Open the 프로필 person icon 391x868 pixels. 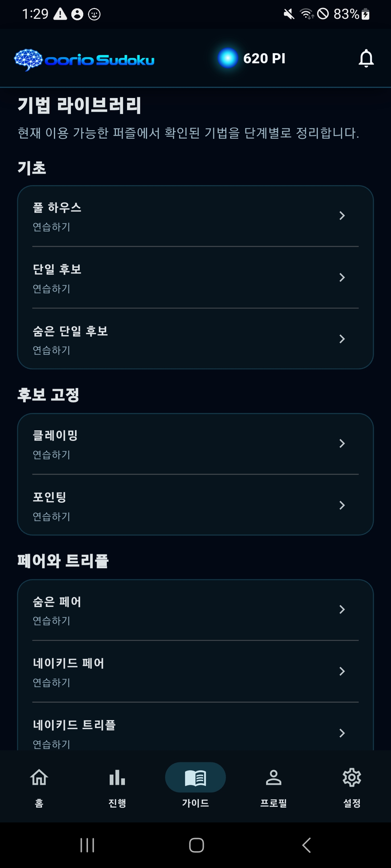(274, 777)
